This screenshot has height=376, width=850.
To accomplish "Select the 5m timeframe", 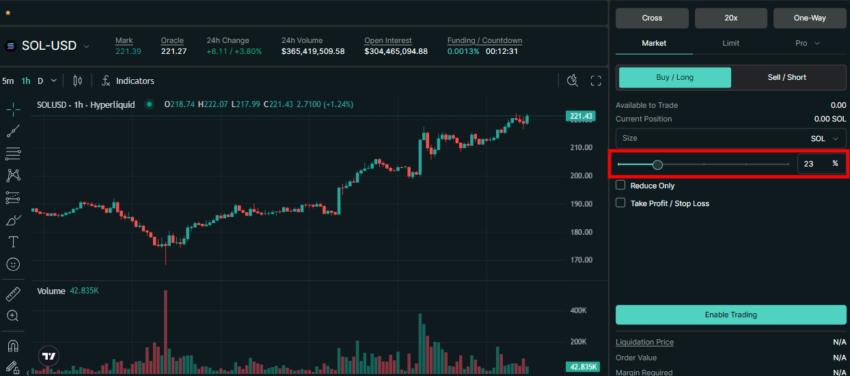I will pyautogui.click(x=8, y=81).
